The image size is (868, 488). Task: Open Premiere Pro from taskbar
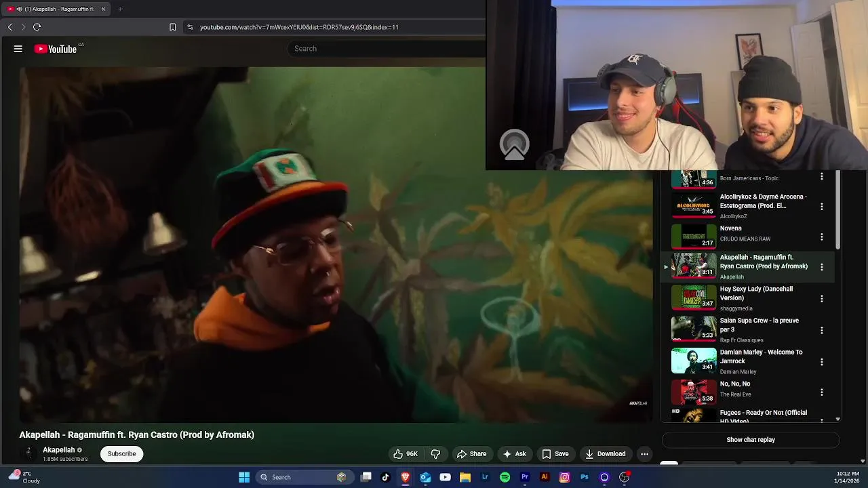pyautogui.click(x=524, y=477)
